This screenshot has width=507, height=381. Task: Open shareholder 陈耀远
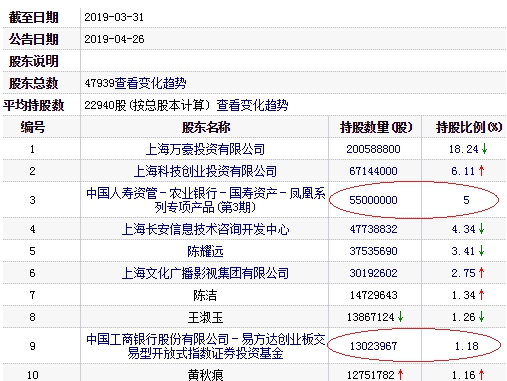(x=205, y=251)
